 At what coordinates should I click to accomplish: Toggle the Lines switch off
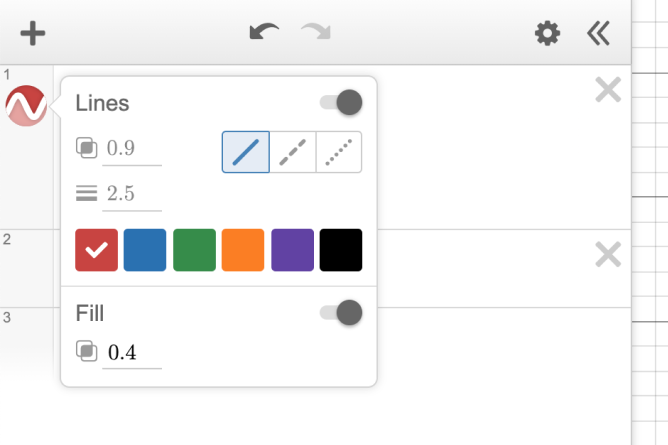click(341, 102)
